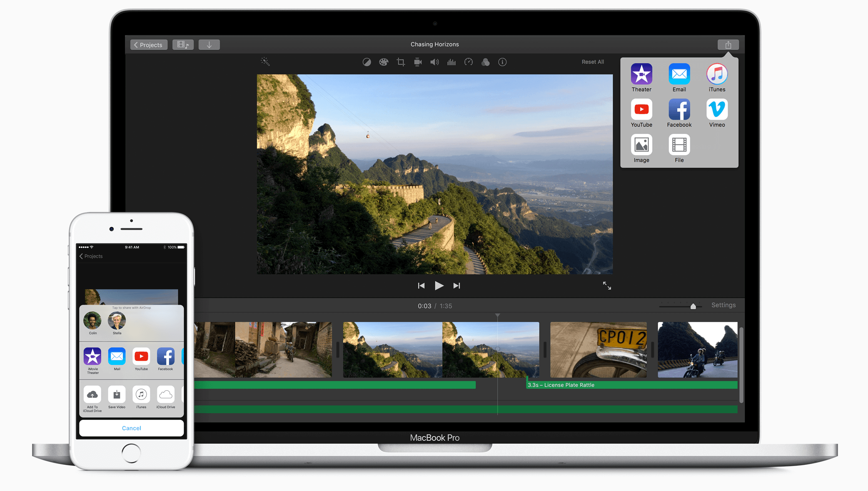
Task: Click import media download button
Action: 210,45
